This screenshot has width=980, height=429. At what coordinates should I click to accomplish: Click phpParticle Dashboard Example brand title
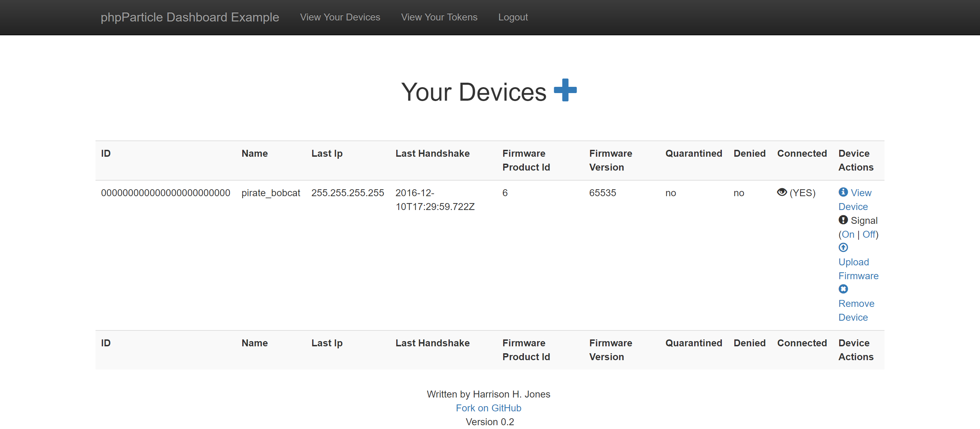[190, 17]
